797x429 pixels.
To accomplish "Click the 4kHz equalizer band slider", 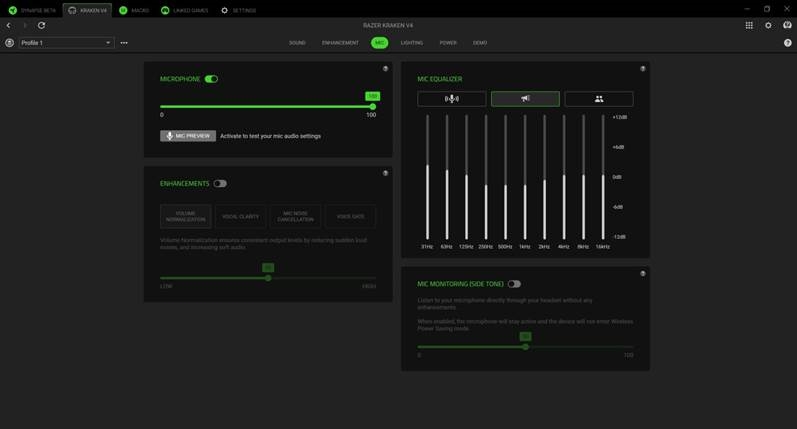I will 564,177.
